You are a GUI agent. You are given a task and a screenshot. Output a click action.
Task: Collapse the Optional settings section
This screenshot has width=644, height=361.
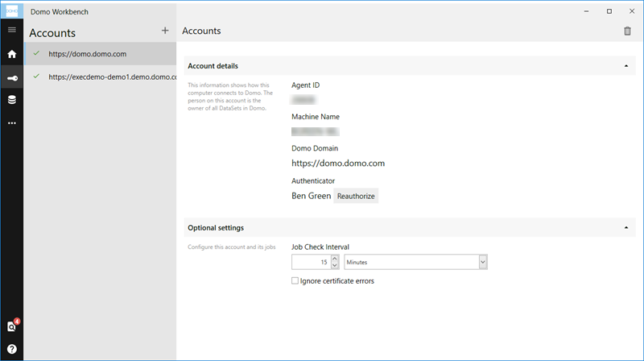point(626,228)
